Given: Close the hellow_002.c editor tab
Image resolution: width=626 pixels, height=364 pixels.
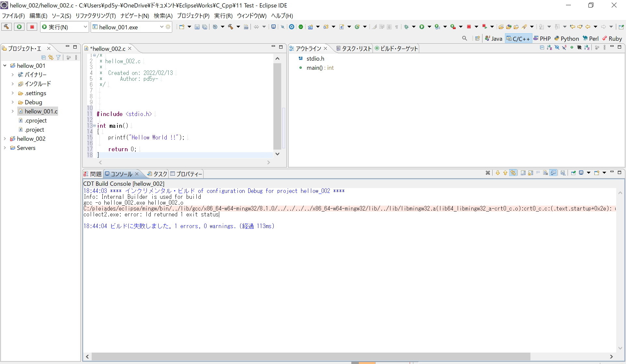Looking at the screenshot, I should tap(130, 48).
